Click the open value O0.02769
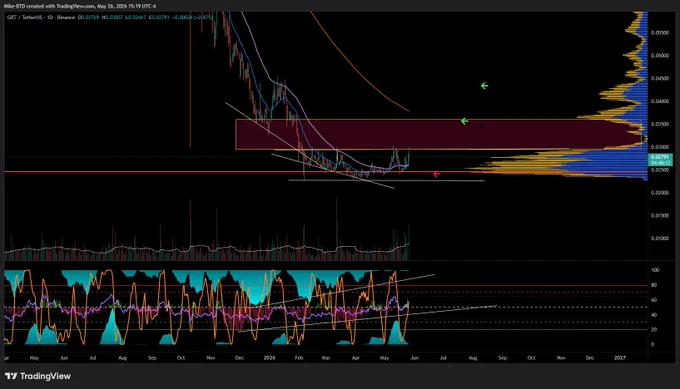Screen dimensions: 680x389 pos(88,17)
